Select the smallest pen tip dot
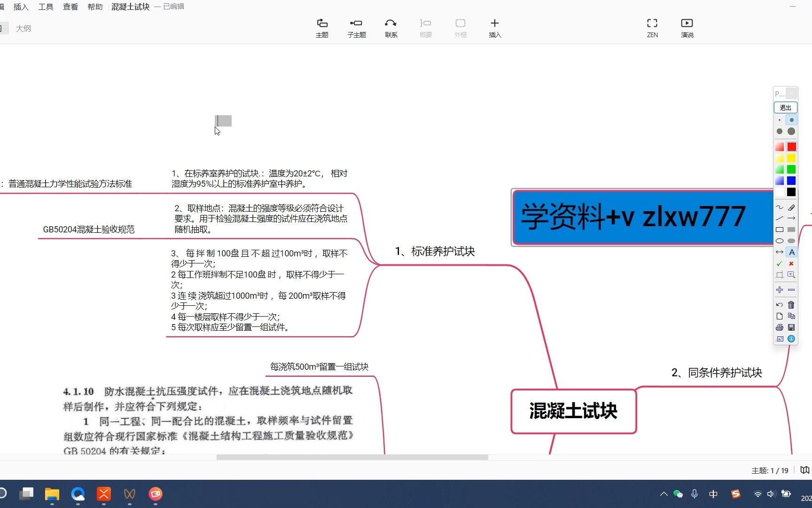Viewport: 812px width, 508px height. pyautogui.click(x=779, y=119)
